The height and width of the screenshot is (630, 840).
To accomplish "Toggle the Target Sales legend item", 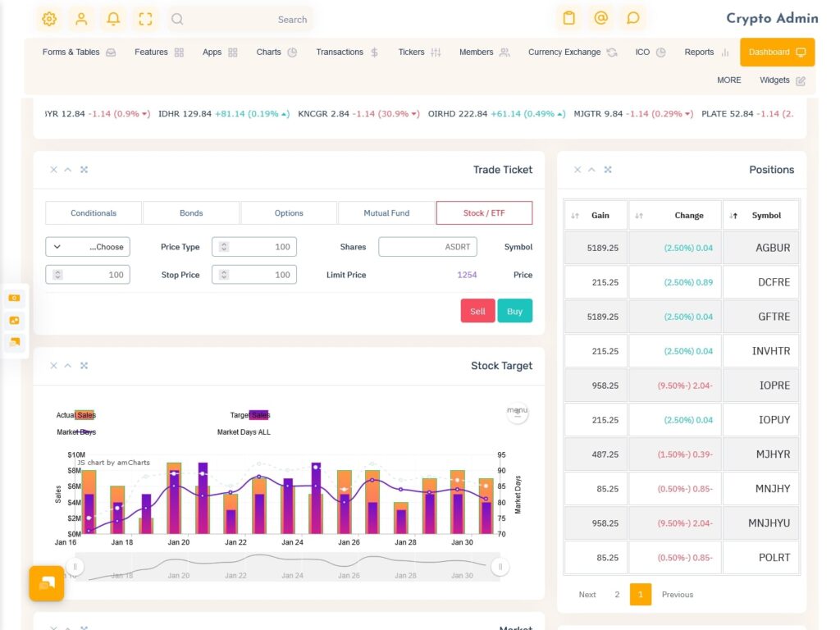I will pos(250,415).
